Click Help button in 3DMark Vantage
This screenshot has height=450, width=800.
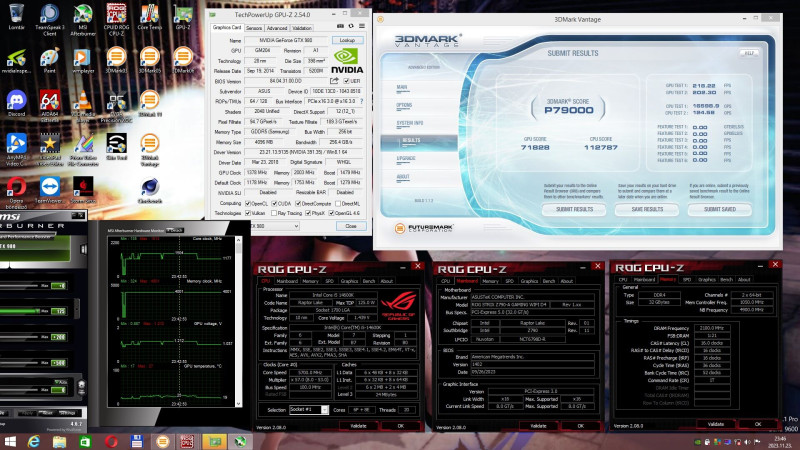tap(748, 53)
